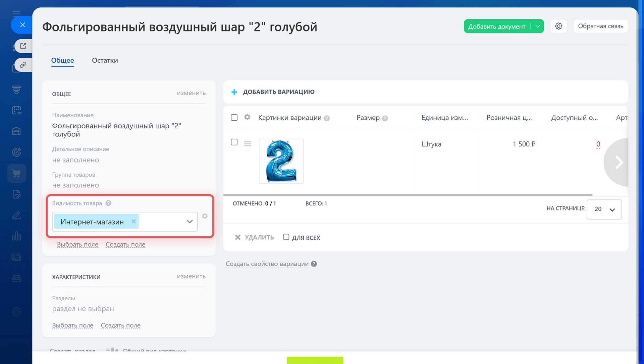Viewport: 644px width, 364px height.
Task: Select the Общее tab
Action: (x=62, y=60)
